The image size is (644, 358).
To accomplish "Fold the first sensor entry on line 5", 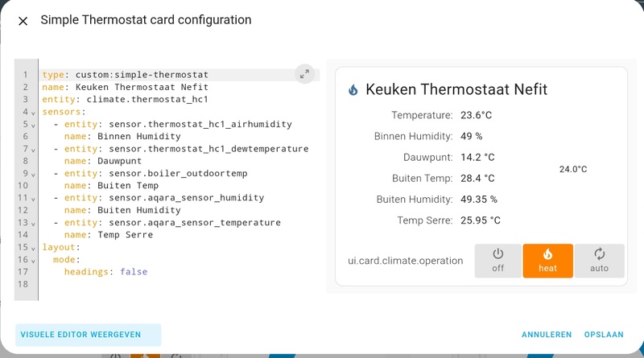I will point(33,125).
